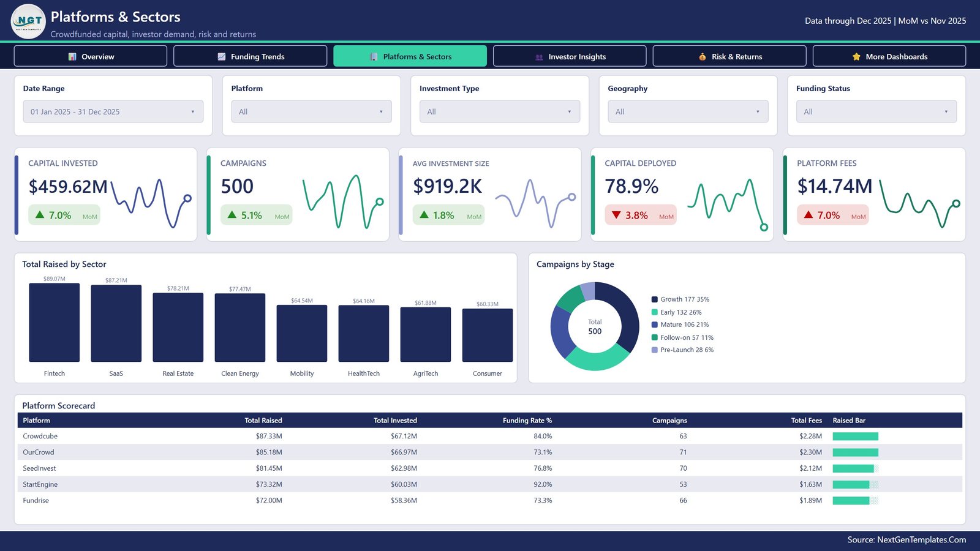Click the Total Raised column header

(263, 421)
